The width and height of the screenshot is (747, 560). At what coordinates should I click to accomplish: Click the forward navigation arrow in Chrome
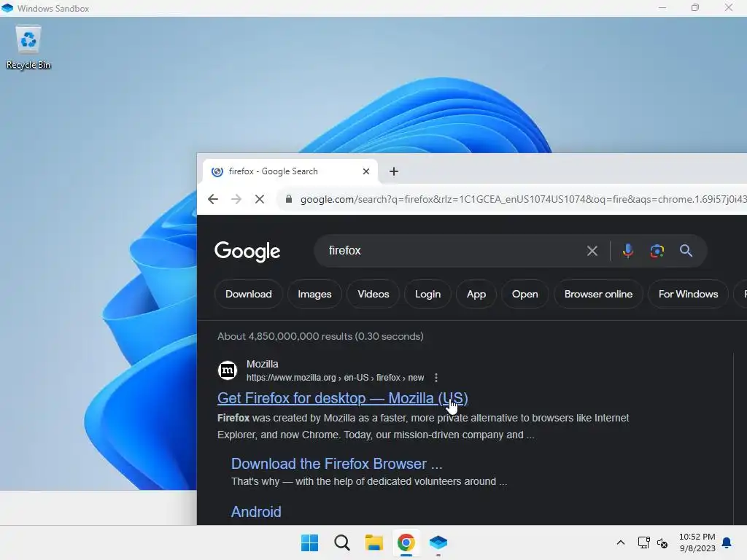tap(236, 199)
